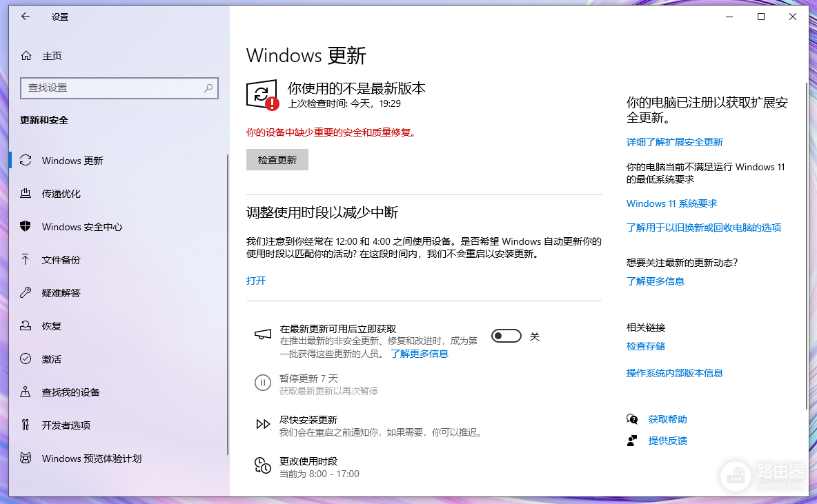The height and width of the screenshot is (504, 817).
Task: Click the 传递优化 sidebar icon
Action: [26, 194]
